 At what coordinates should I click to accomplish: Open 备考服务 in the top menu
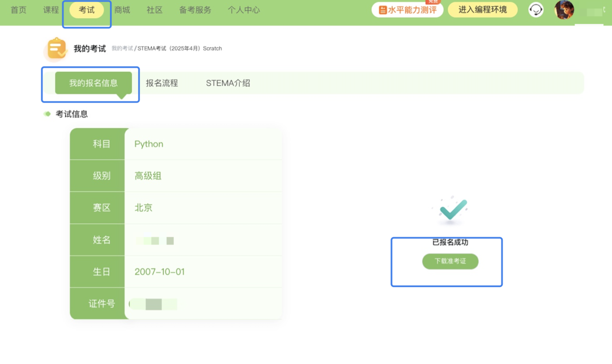click(195, 10)
